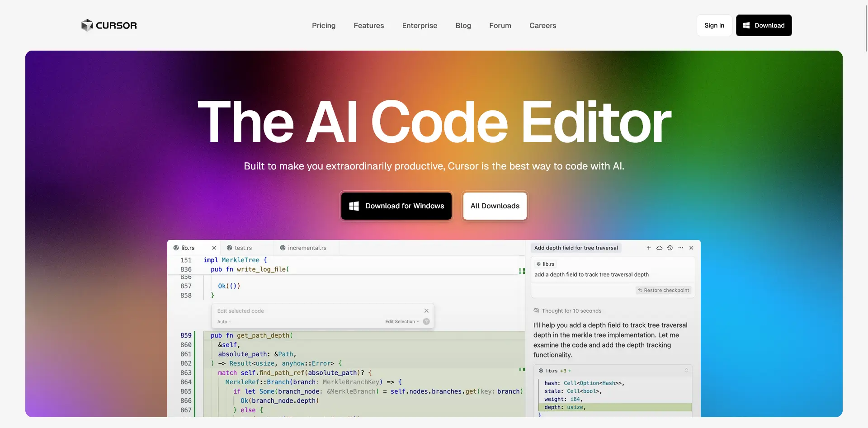Click the 'pub fn write_log_file(' sticky line
Image resolution: width=868 pixels, height=428 pixels.
coord(250,269)
